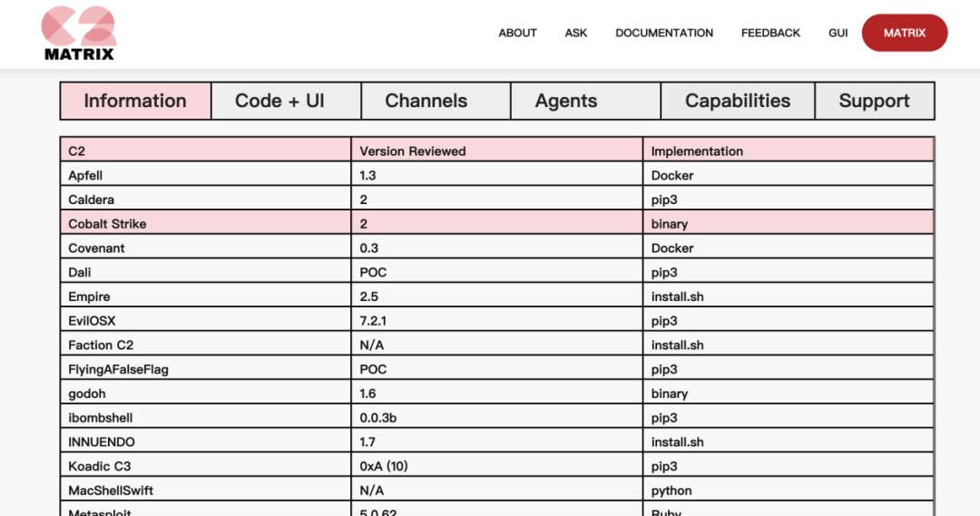Open the FEEDBACK nav link
The height and width of the screenshot is (516, 980).
point(770,34)
